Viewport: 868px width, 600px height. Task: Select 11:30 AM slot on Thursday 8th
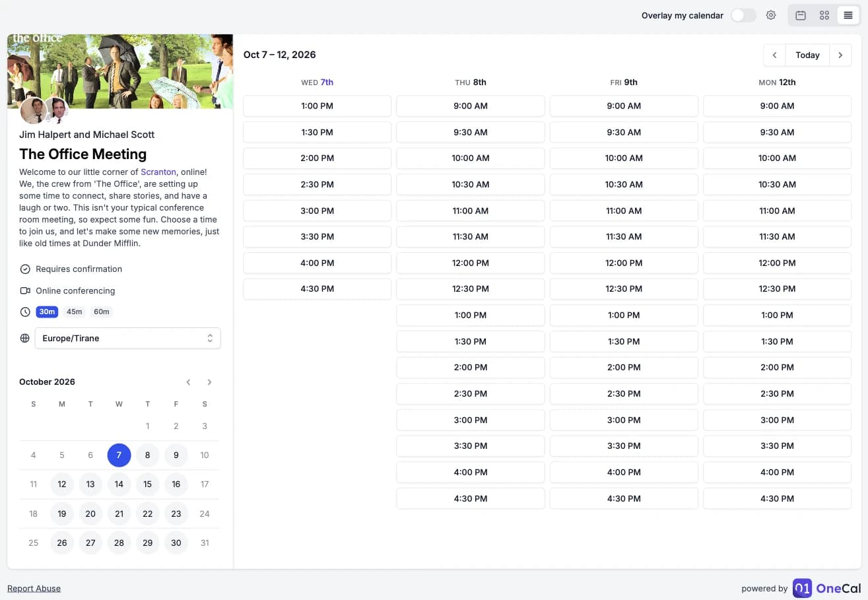point(471,236)
